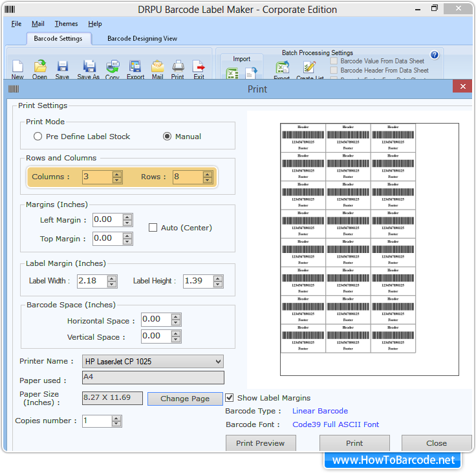Click the batch Export Excel icon

click(283, 67)
